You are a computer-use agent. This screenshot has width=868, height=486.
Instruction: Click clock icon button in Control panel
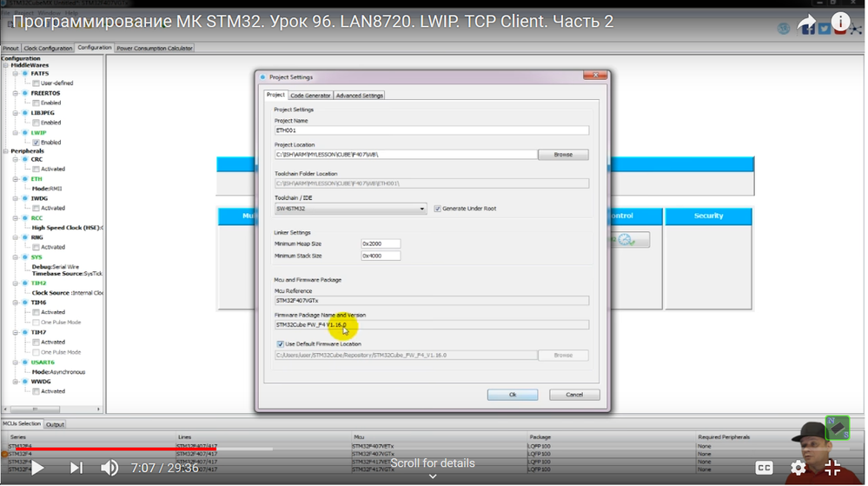627,240
